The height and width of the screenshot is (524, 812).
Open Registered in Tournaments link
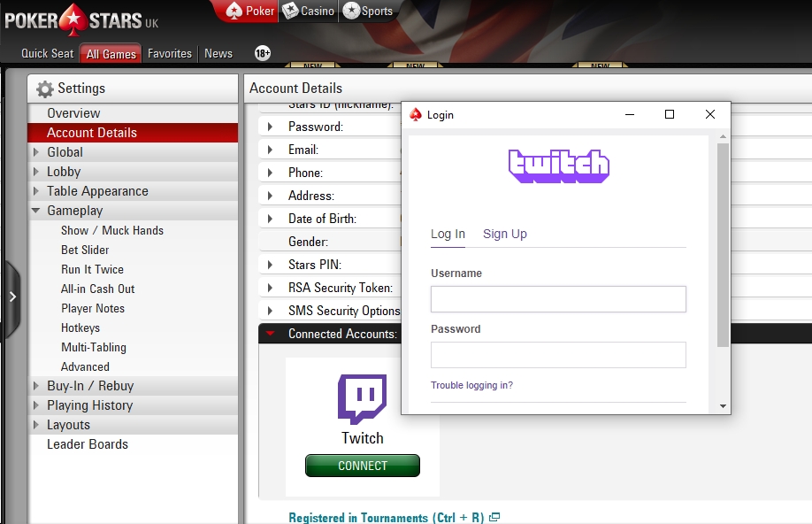(386, 517)
